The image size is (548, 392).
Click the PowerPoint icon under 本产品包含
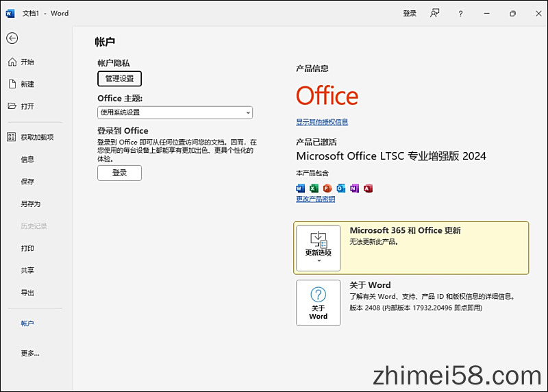click(x=327, y=188)
